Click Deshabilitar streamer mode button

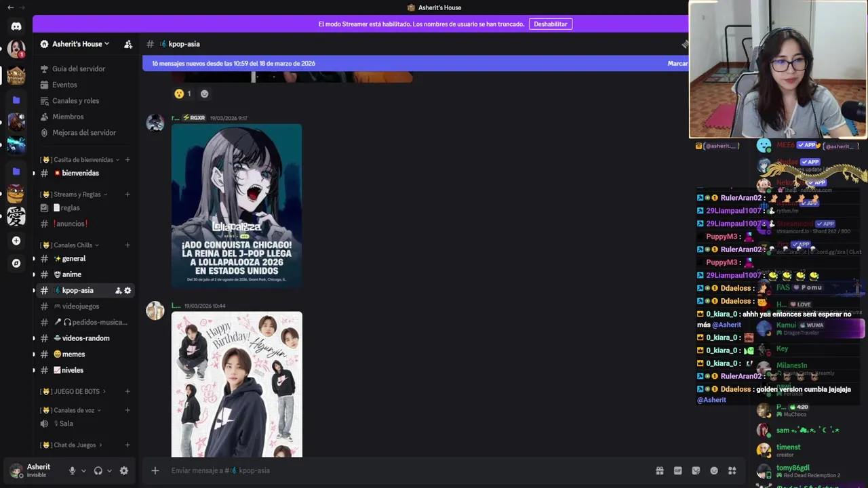click(551, 24)
